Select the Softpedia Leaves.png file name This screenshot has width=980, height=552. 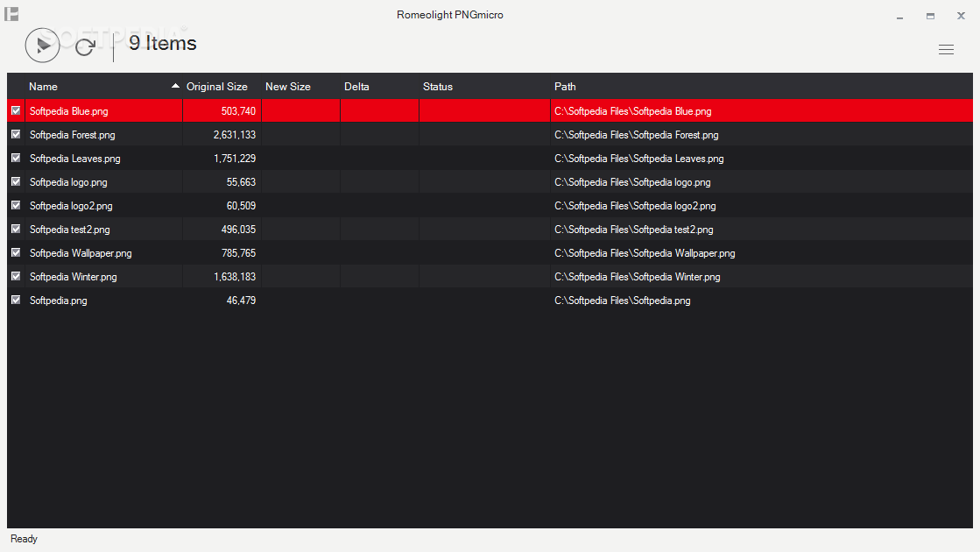tap(75, 159)
